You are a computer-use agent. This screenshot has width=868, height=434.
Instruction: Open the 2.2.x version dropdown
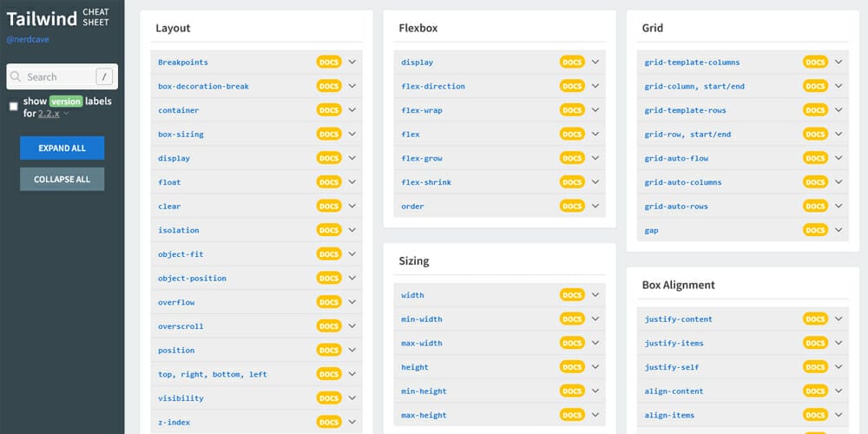point(53,114)
